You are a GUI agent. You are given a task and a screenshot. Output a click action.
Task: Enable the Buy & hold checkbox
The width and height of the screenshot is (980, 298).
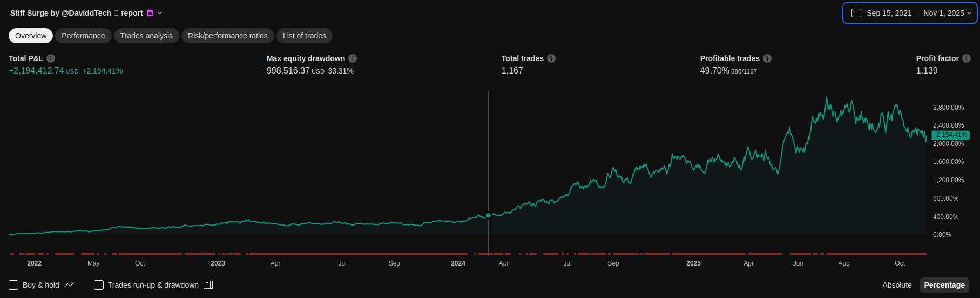tap(13, 285)
